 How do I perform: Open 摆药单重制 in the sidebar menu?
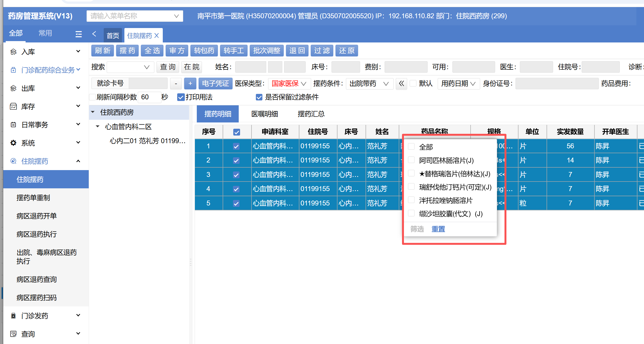pos(33,198)
